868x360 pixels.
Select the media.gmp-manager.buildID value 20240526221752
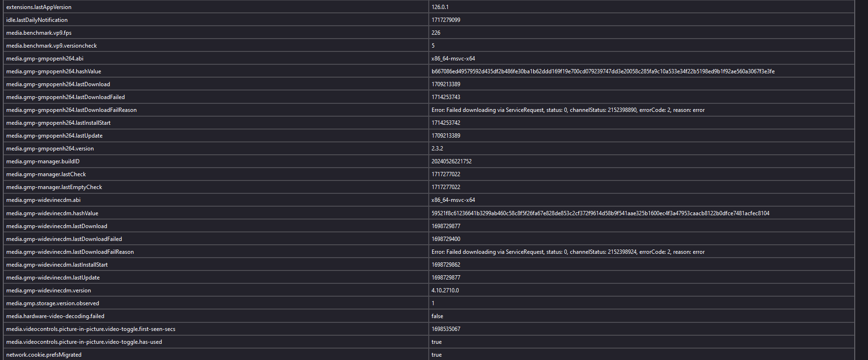click(x=451, y=161)
